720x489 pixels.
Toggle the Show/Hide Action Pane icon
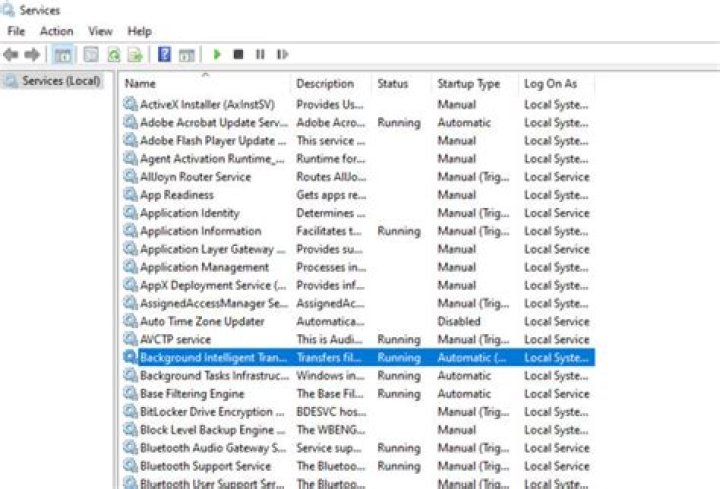pyautogui.click(x=186, y=55)
